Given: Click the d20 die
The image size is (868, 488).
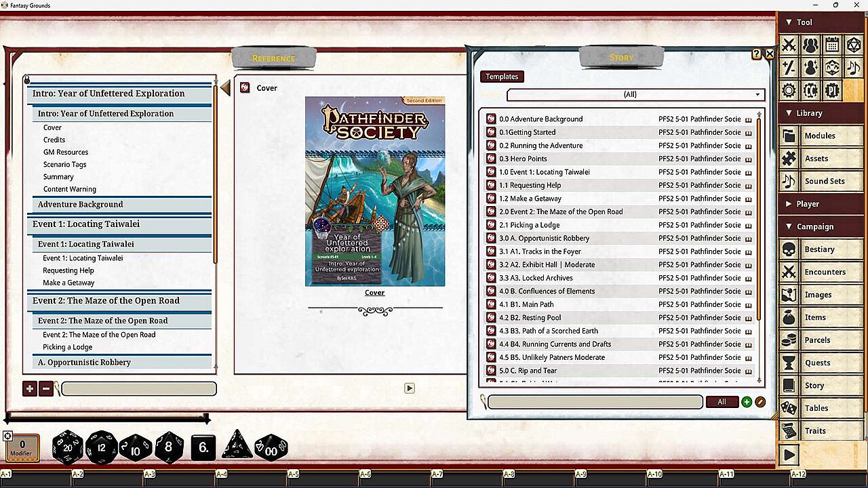Looking at the screenshot, I should pos(68,447).
